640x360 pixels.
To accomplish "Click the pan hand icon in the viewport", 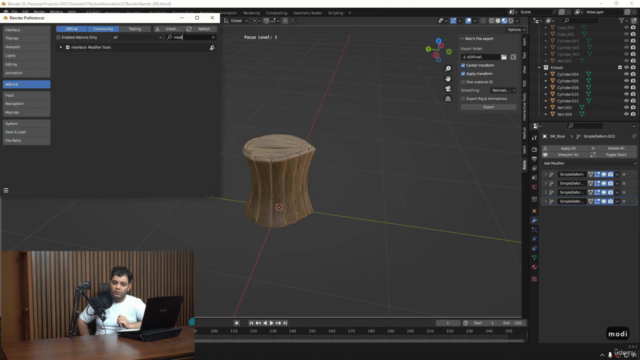I will (448, 78).
